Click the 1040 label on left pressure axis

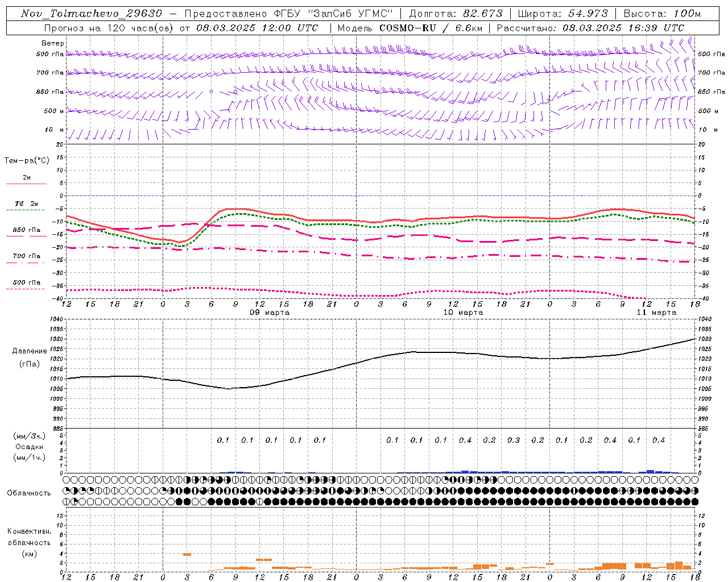(57, 319)
